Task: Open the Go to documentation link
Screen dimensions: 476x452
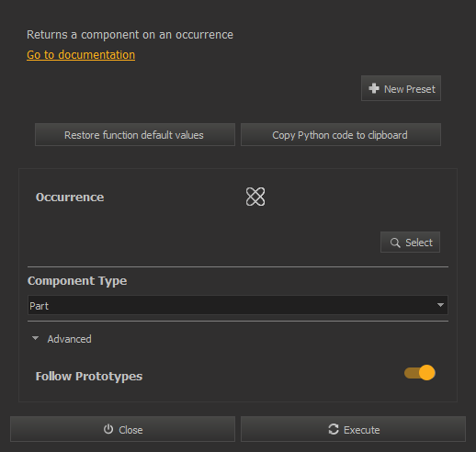Action: 81,55
